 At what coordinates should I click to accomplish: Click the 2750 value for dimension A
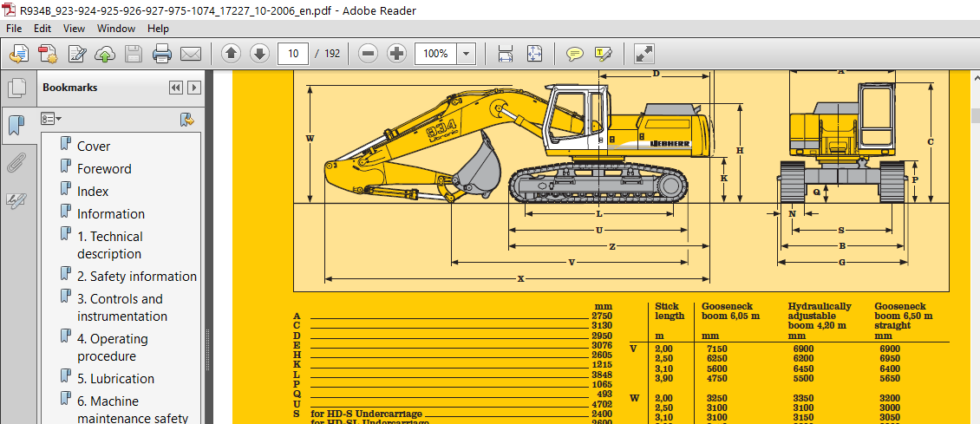click(604, 316)
